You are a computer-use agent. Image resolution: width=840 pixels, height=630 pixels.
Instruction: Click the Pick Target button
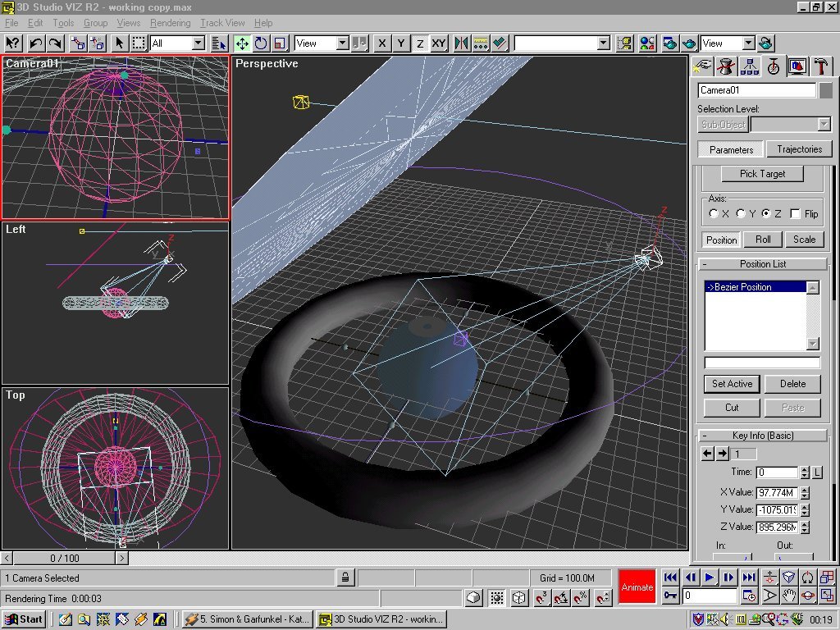pos(762,174)
